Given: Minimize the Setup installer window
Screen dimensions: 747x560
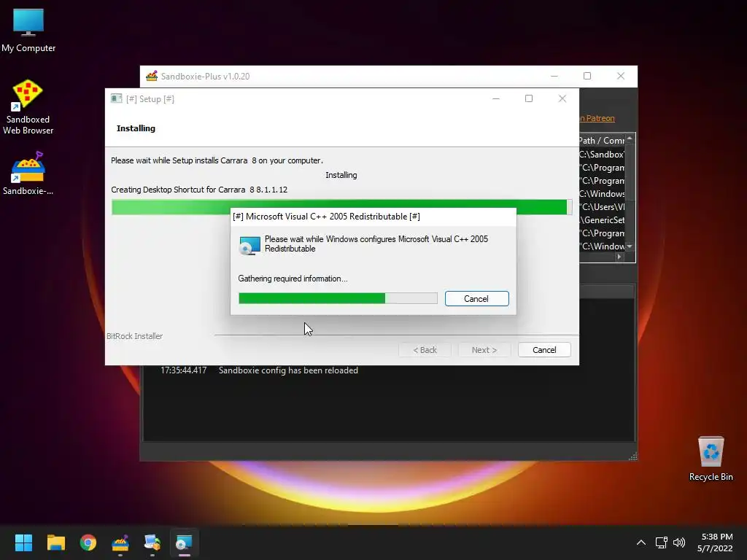Looking at the screenshot, I should pyautogui.click(x=496, y=98).
